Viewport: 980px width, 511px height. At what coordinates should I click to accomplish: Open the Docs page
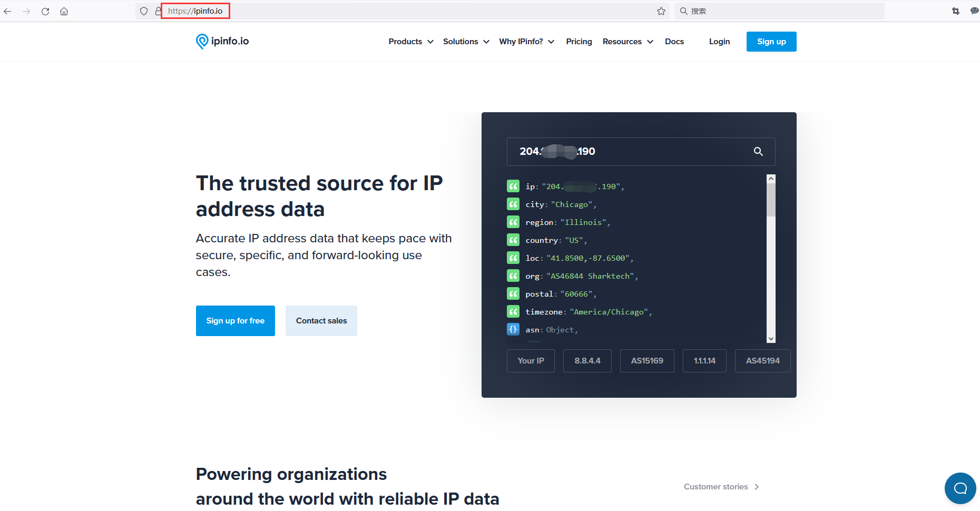click(674, 42)
